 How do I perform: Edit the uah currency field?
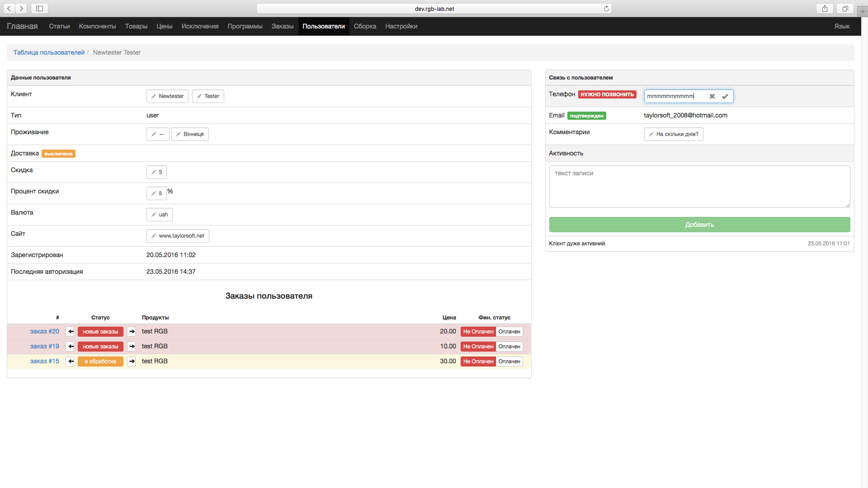160,215
